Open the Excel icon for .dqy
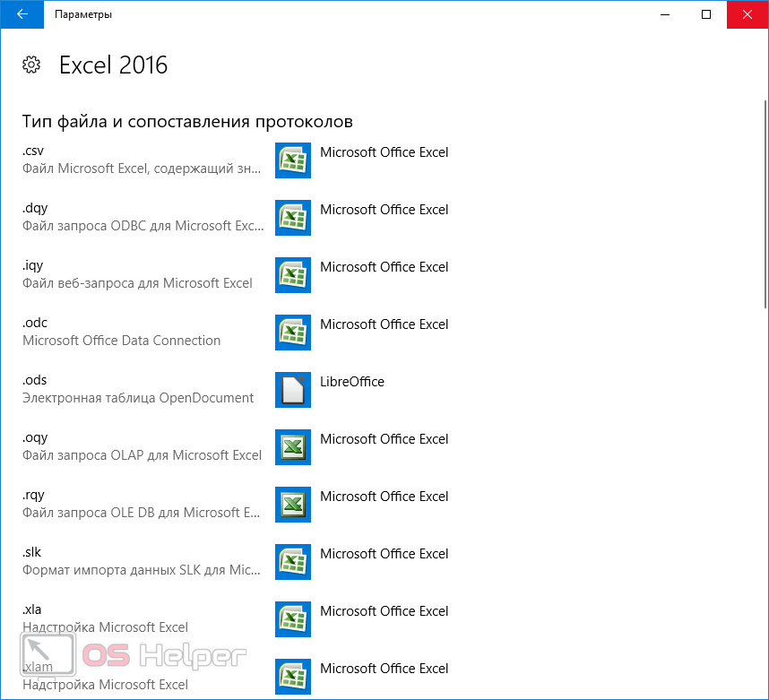This screenshot has width=769, height=700. [293, 218]
